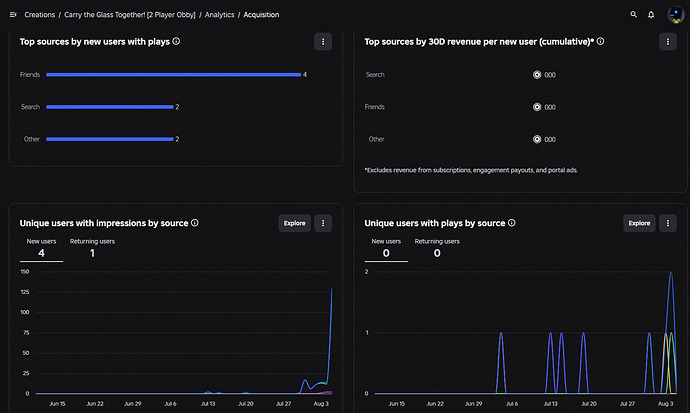Show info for plays by source chart
690x413 pixels.
(x=511, y=223)
